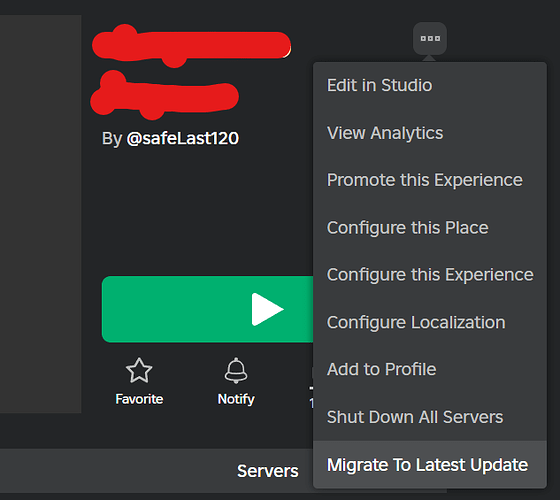The image size is (560, 500).
Task: Click the white play triangle icon
Action: click(267, 309)
